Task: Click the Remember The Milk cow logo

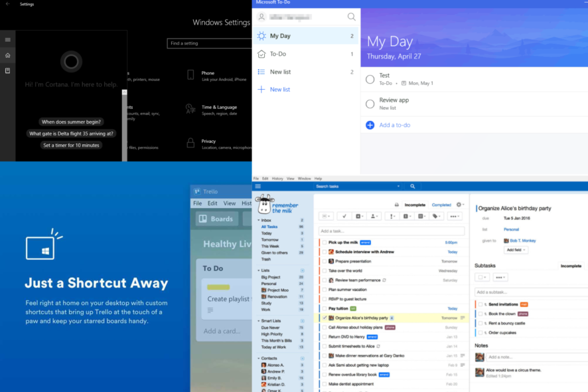Action: tap(265, 204)
